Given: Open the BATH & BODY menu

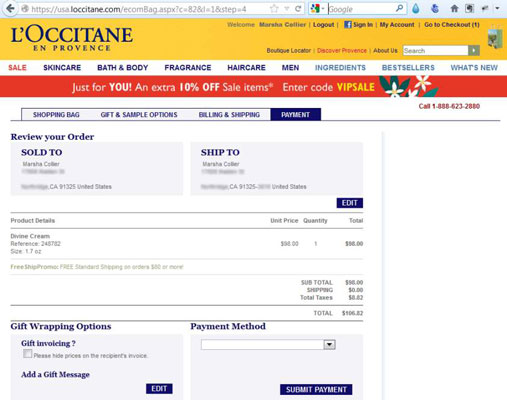Looking at the screenshot, I should click(x=123, y=68).
